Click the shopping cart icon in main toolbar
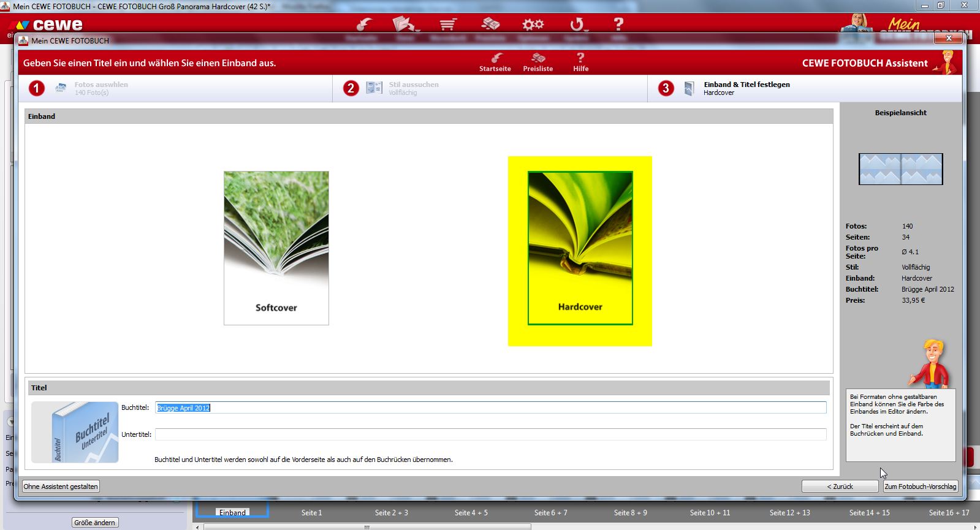Viewport: 980px width, 530px height. (x=448, y=25)
